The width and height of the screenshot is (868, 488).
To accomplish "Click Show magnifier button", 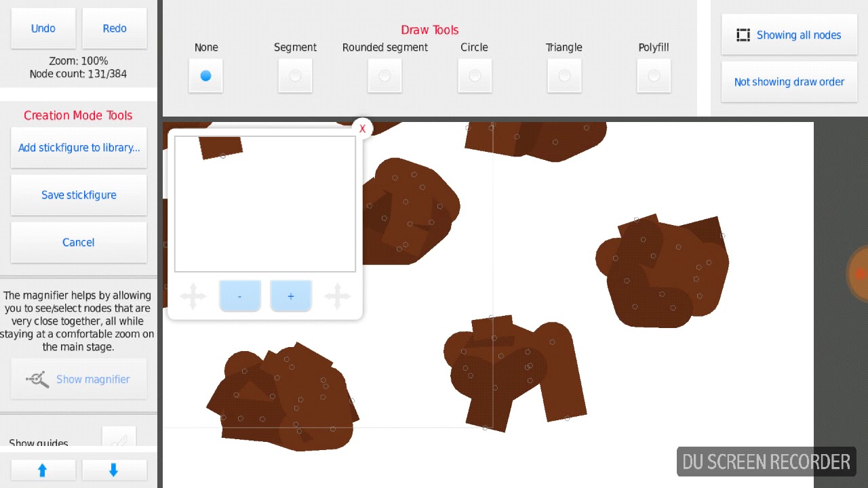I will (79, 380).
